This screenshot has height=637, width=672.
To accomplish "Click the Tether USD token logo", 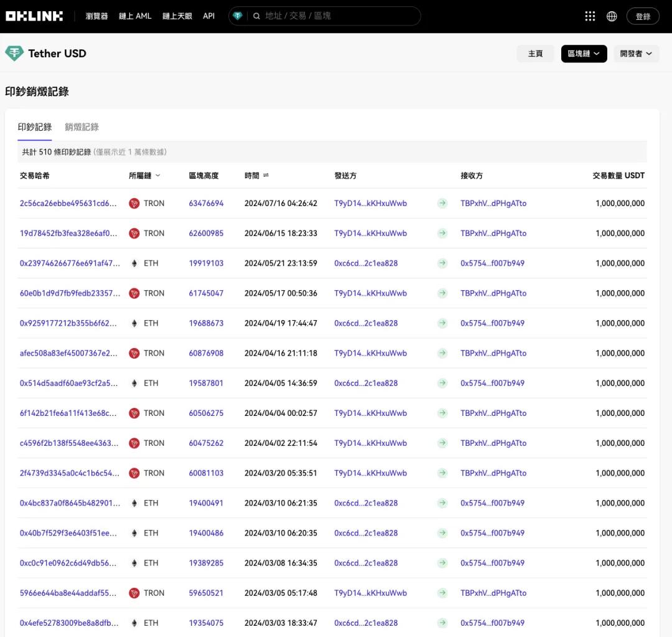I will [x=14, y=53].
